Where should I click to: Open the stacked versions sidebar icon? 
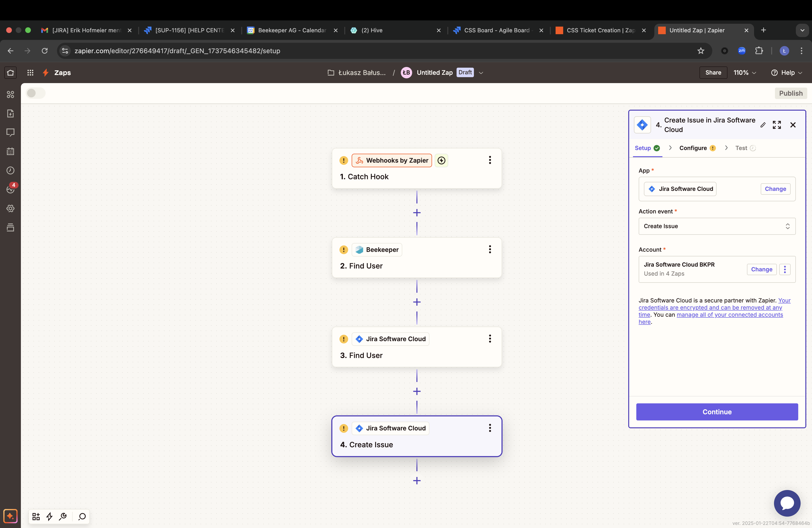pos(11,227)
